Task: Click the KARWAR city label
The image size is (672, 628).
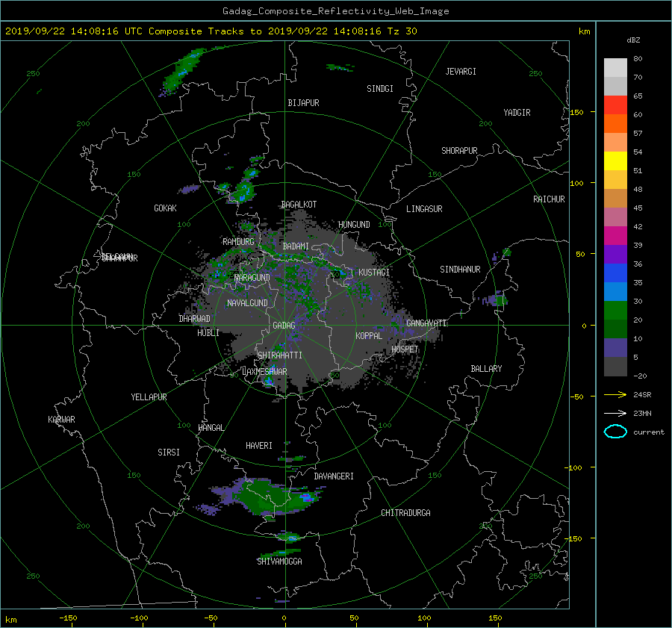Action: pos(61,420)
